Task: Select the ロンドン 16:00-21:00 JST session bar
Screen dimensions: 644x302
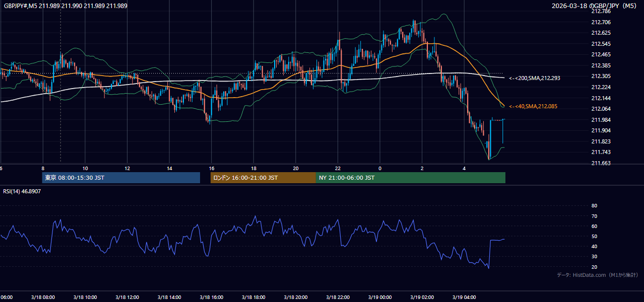Action: click(x=263, y=178)
